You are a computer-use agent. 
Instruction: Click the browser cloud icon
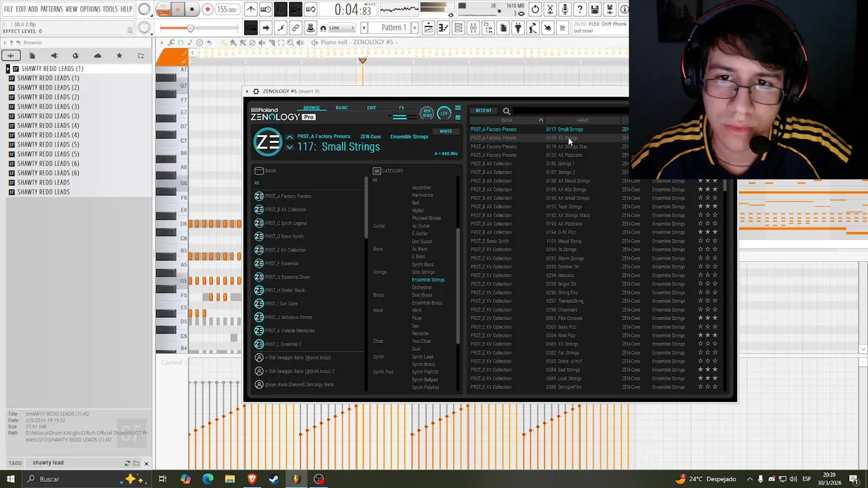[98, 56]
